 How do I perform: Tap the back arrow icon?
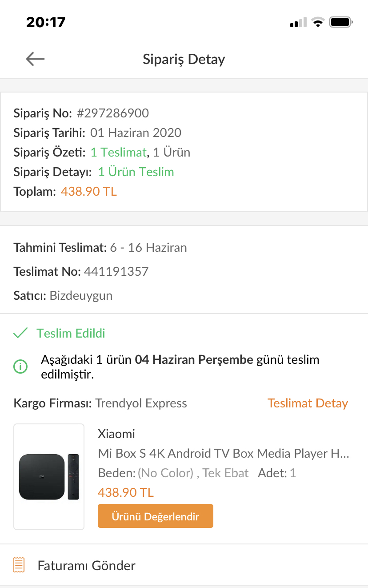pyautogui.click(x=35, y=59)
